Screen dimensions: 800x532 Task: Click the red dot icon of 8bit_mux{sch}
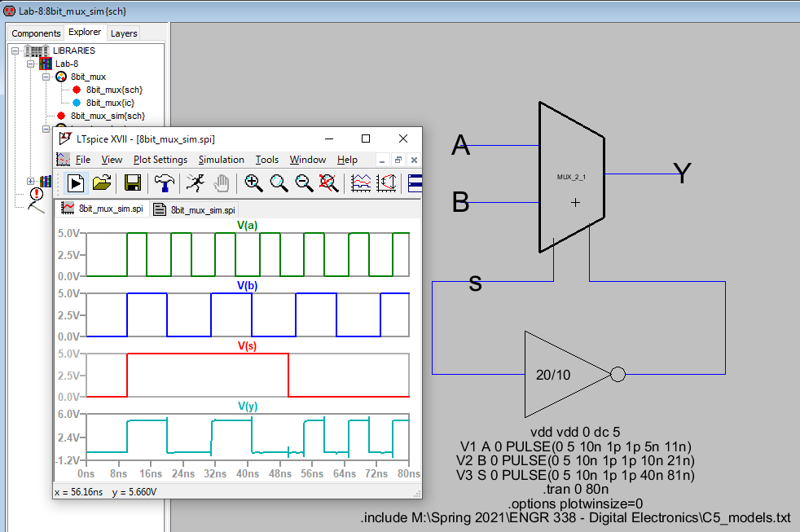pyautogui.click(x=77, y=90)
